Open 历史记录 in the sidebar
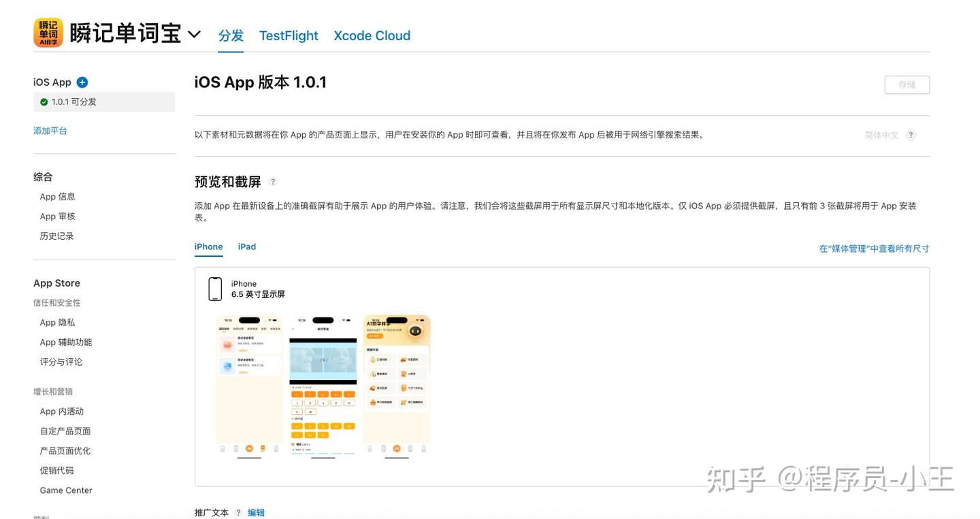This screenshot has height=519, width=980. click(56, 236)
